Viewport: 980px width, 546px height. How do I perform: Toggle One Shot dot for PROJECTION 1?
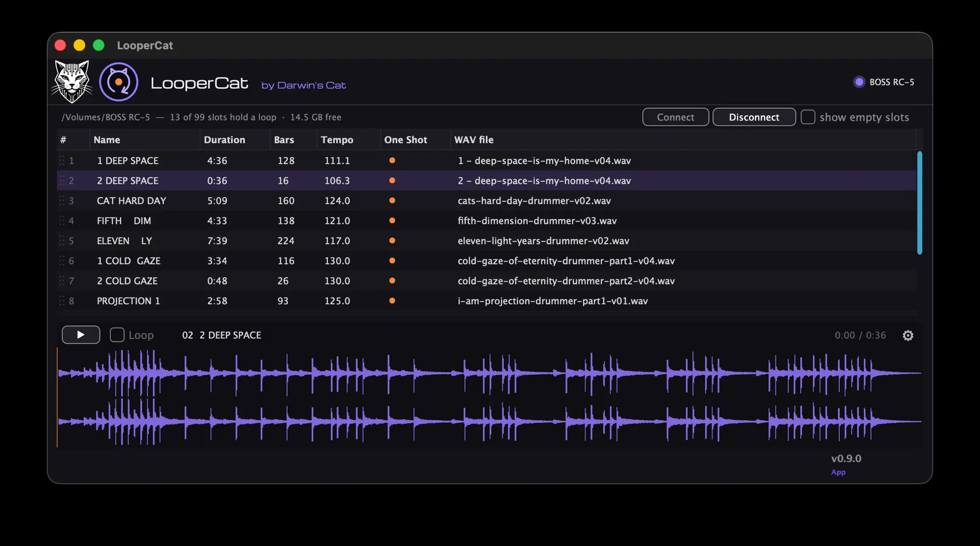point(392,301)
